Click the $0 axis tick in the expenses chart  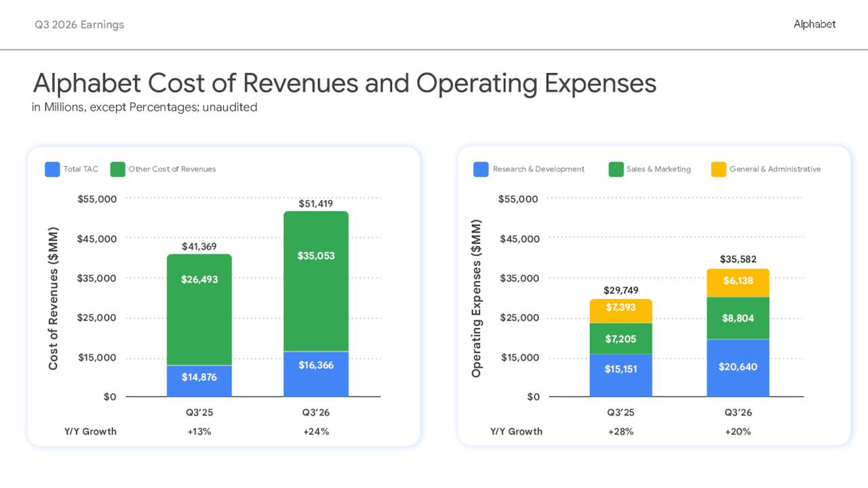pos(533,397)
